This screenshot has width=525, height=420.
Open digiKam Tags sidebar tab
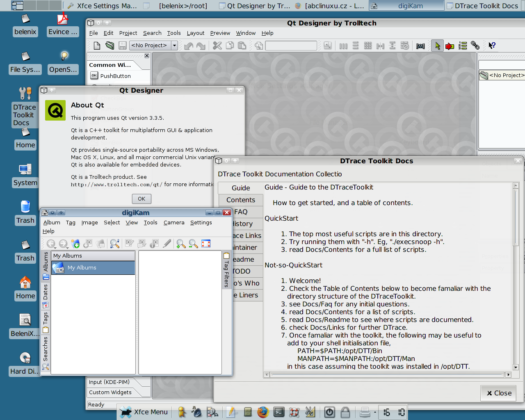pos(46,322)
